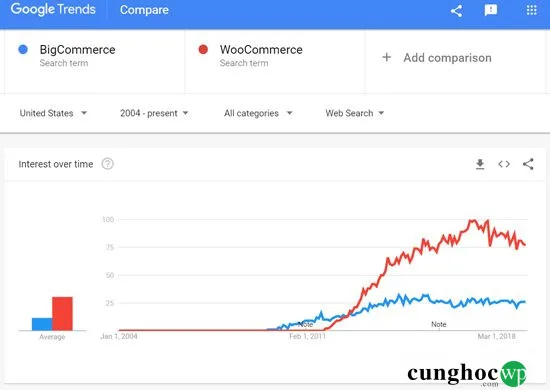
Task: Go to the Google Trends home logo
Action: [53, 10]
